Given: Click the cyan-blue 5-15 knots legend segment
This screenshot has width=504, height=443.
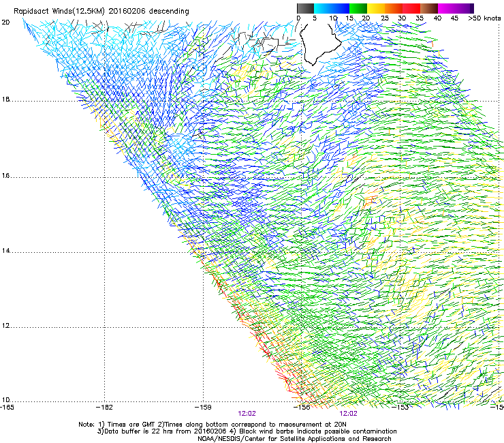Looking at the screenshot, I should pyautogui.click(x=332, y=8).
